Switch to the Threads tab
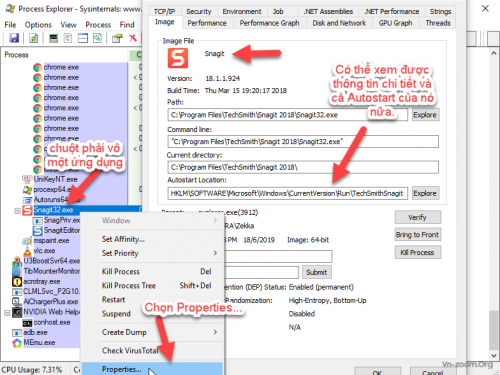This screenshot has height=375, width=500. pyautogui.click(x=438, y=23)
